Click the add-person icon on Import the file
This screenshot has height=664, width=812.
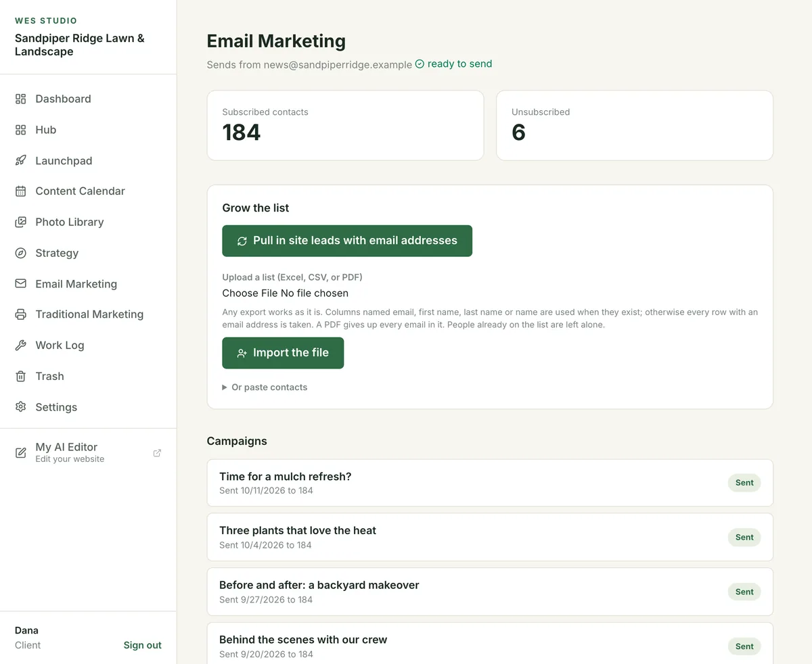tap(242, 354)
